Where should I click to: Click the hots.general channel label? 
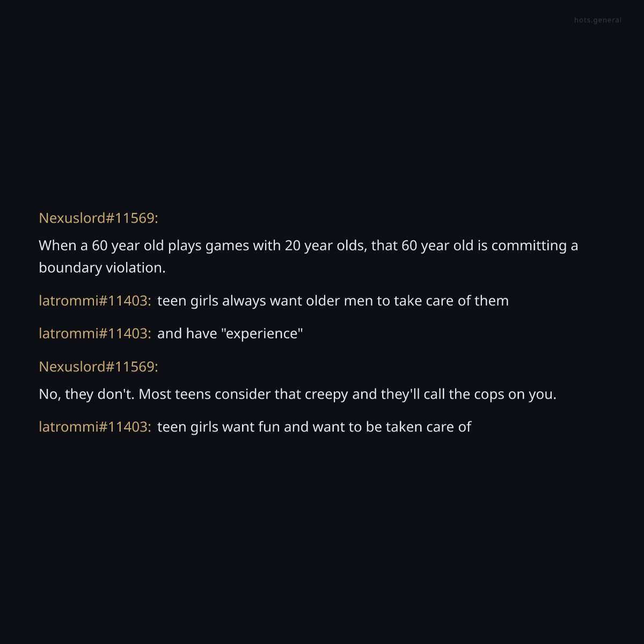598,20
